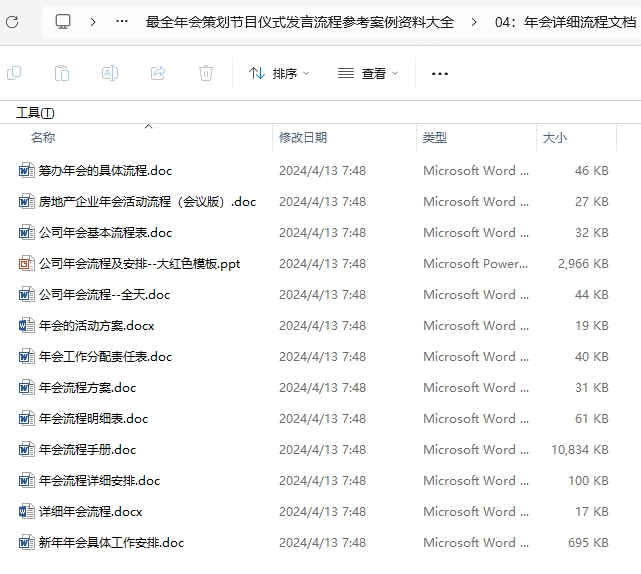Expand the breadcrumb ellipsis for hidden folders
The width and height of the screenshot is (641, 574).
pos(122,22)
